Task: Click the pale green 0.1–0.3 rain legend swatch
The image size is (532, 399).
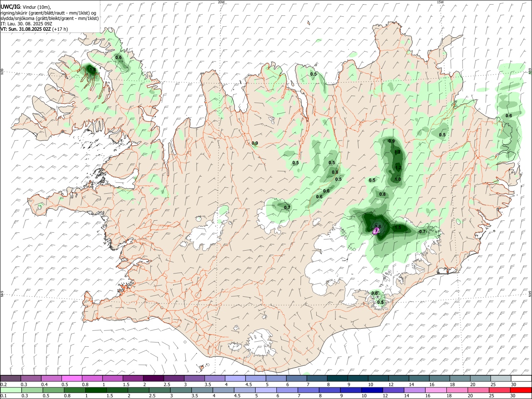Action: pos(10,390)
